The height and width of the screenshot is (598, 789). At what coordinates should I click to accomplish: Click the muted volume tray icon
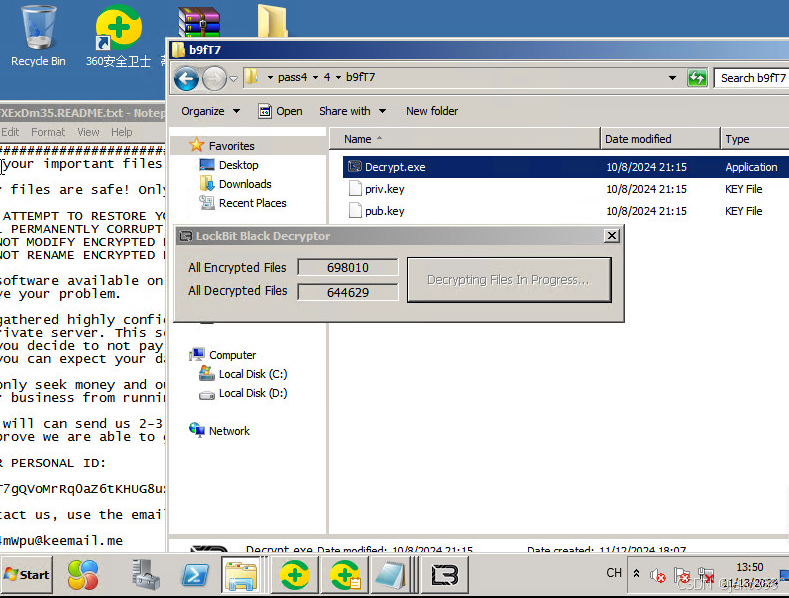coord(657,575)
